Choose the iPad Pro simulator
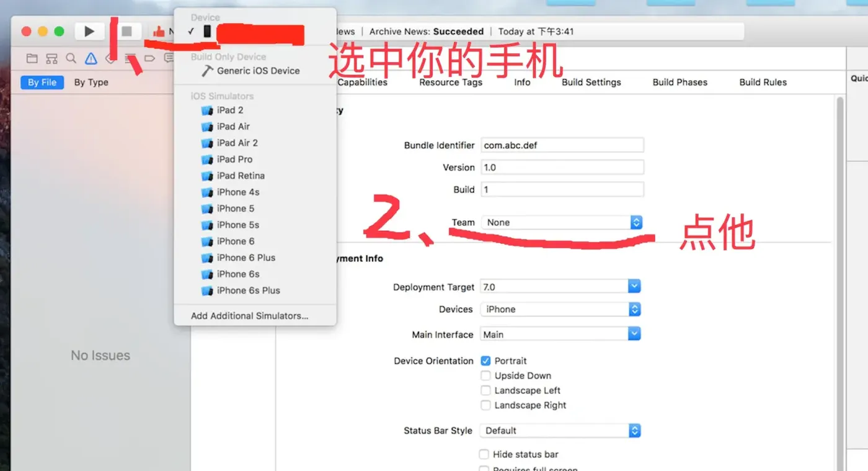The image size is (868, 471). 255,159
